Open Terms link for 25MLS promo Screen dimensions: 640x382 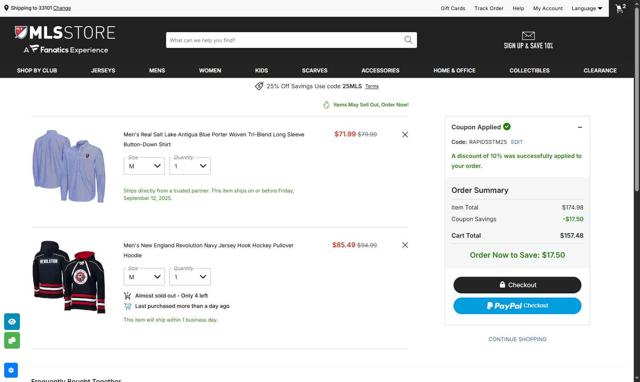tap(372, 87)
